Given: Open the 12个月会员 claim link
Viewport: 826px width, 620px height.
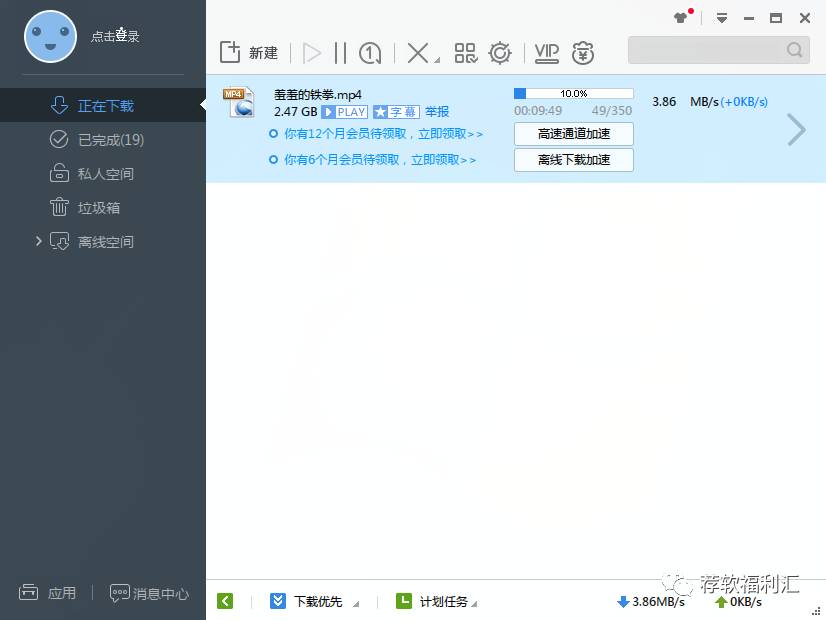Looking at the screenshot, I should point(384,134).
